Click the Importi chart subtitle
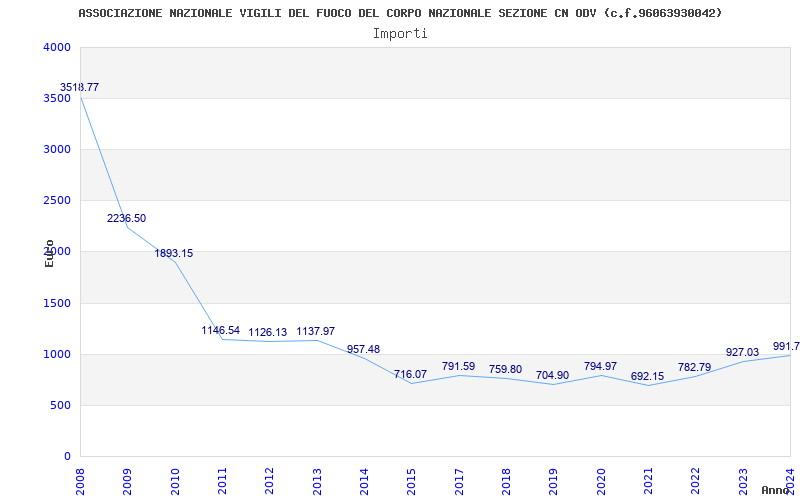 [x=400, y=33]
